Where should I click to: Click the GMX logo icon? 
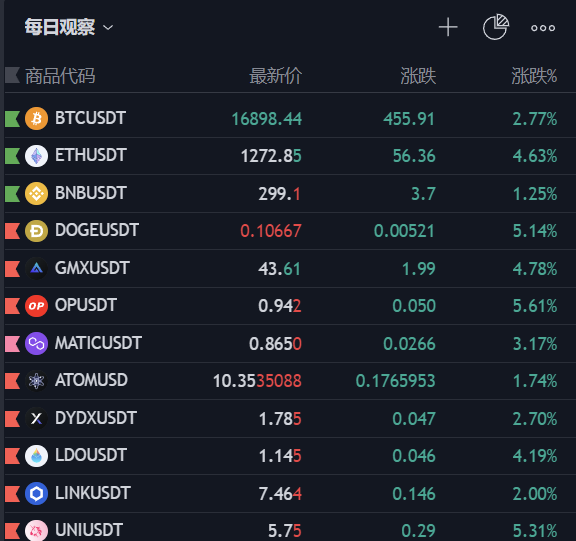[x=36, y=268]
